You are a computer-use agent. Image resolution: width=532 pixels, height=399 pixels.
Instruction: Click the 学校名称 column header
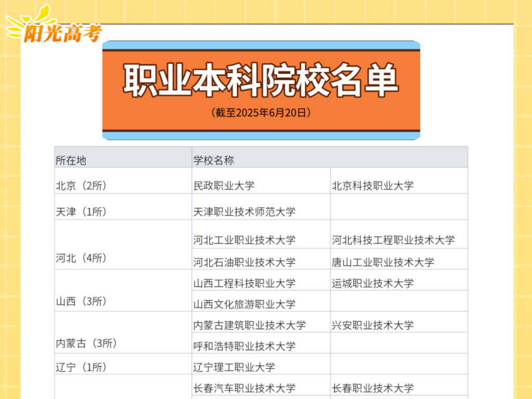214,161
